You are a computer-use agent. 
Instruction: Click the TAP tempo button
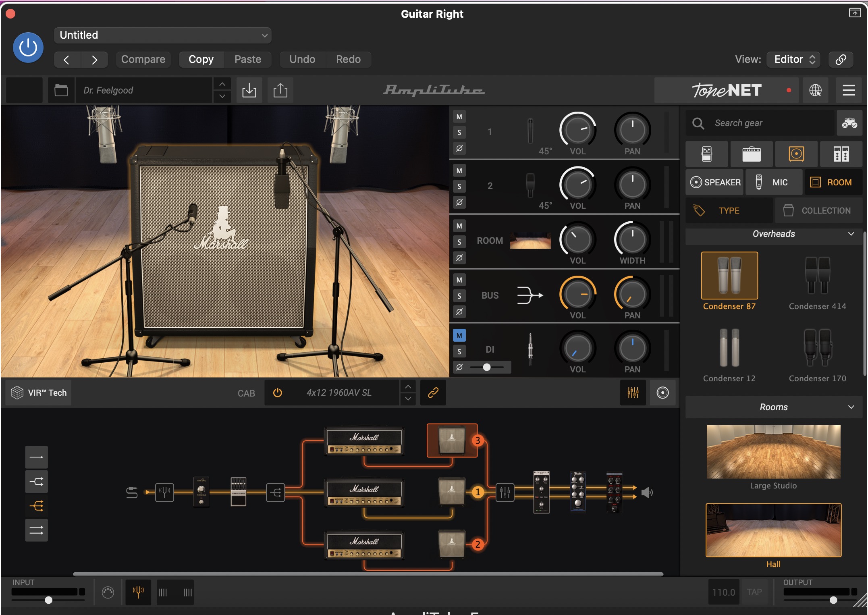754,592
